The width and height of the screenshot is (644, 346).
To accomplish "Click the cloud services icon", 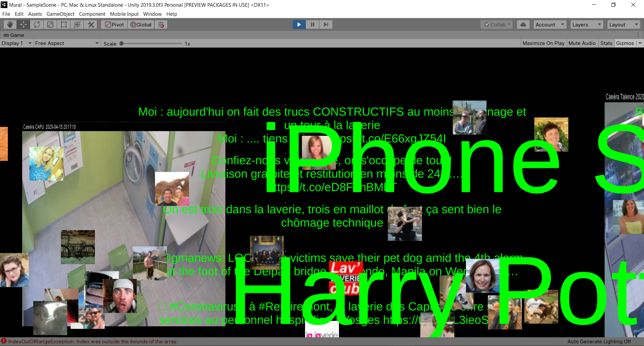I will click(x=523, y=24).
